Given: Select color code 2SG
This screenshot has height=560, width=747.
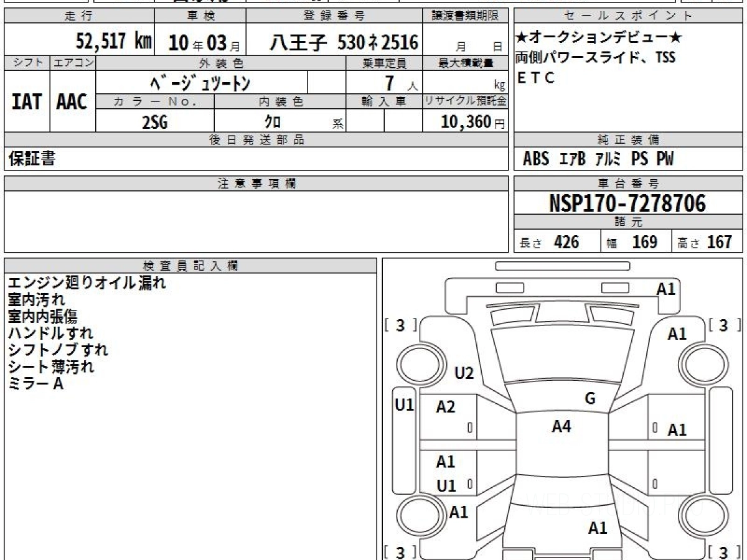Looking at the screenshot, I should click(155, 122).
